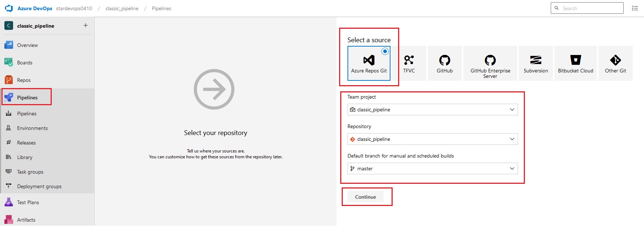Open the classic_pipeline breadcrumb link
Image resolution: width=644 pixels, height=226 pixels.
coord(122,8)
